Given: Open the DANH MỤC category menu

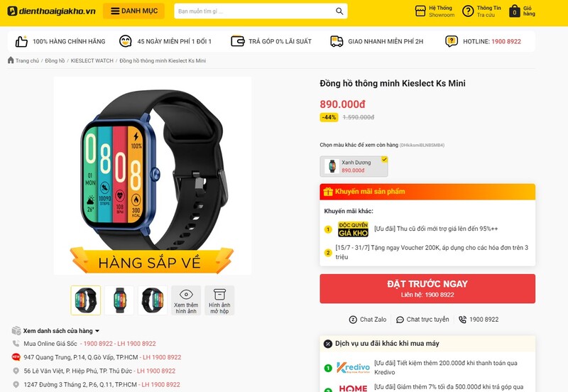Looking at the screenshot, I should pyautogui.click(x=133, y=11).
